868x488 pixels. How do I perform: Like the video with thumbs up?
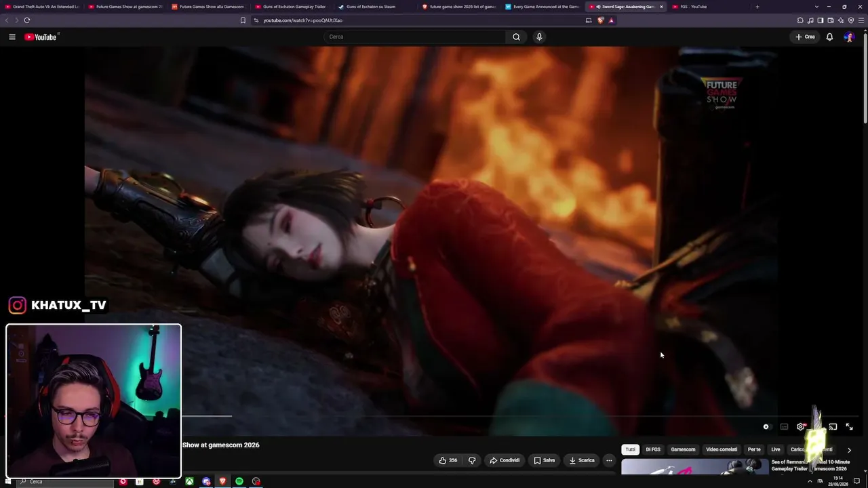pyautogui.click(x=448, y=460)
